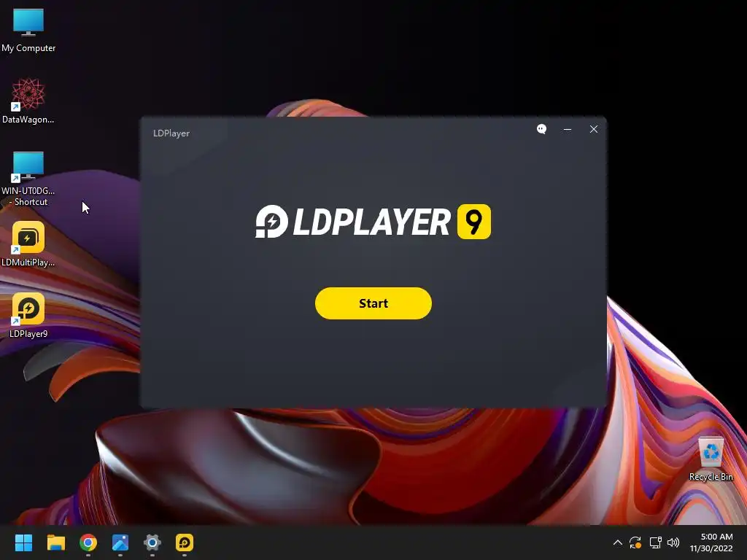
Task: Open the Windows Start menu
Action: coord(23,542)
